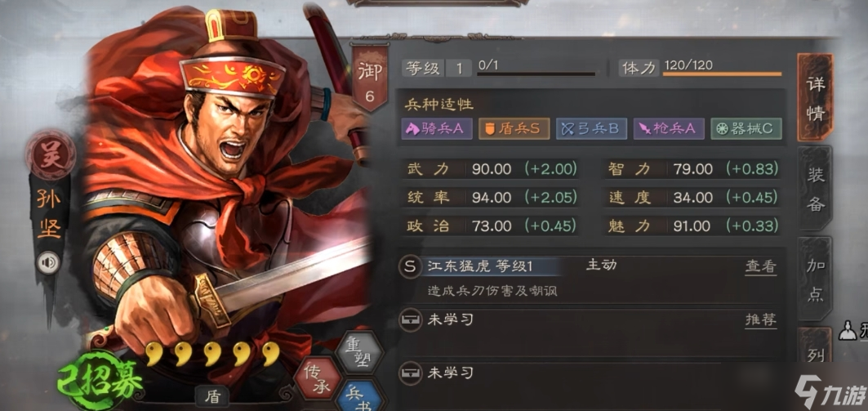Switch to the 装备 tab
This screenshot has width=868, height=411.
pyautogui.click(x=815, y=188)
